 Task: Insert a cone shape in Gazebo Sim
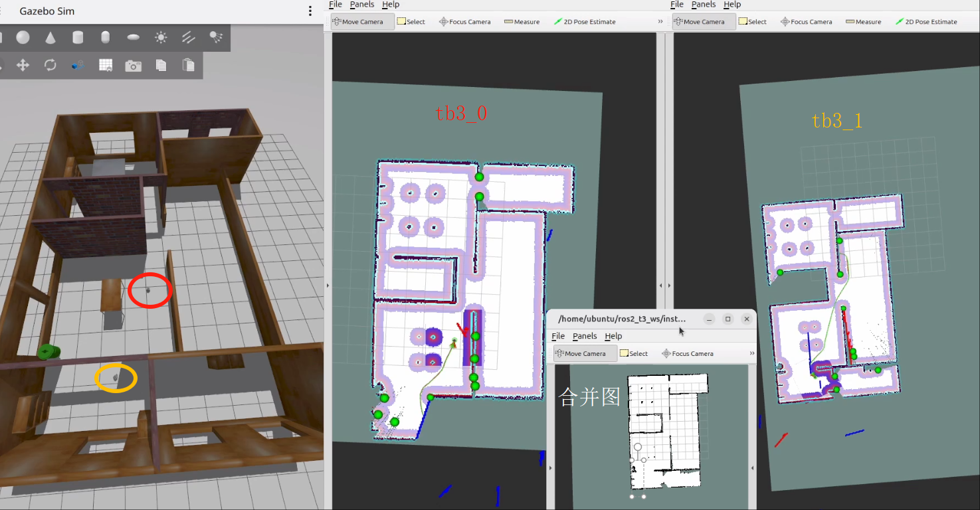pos(50,37)
